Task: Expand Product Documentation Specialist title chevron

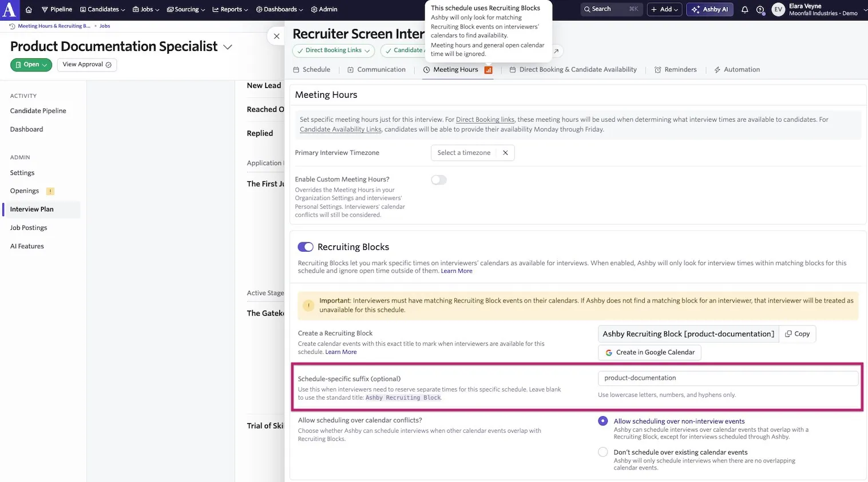Action: (x=228, y=47)
